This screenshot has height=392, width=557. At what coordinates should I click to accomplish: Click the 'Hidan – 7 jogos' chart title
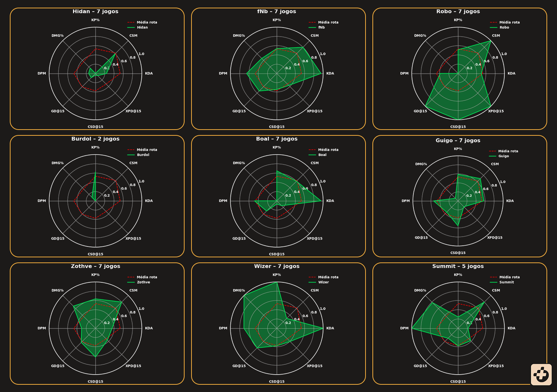pyautogui.click(x=95, y=12)
